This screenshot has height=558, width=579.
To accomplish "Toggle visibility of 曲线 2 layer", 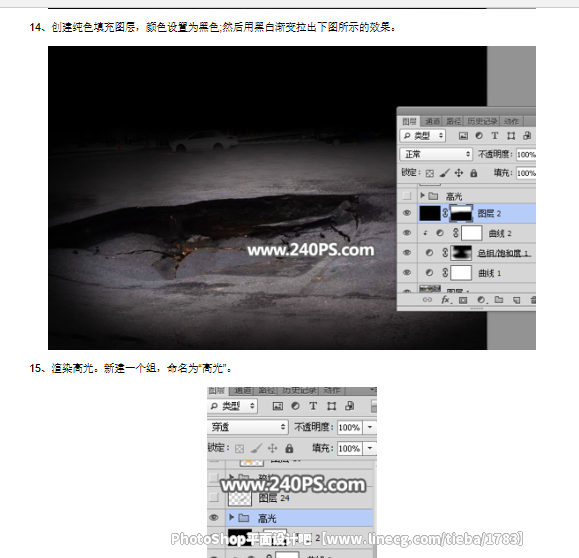I will click(x=407, y=233).
